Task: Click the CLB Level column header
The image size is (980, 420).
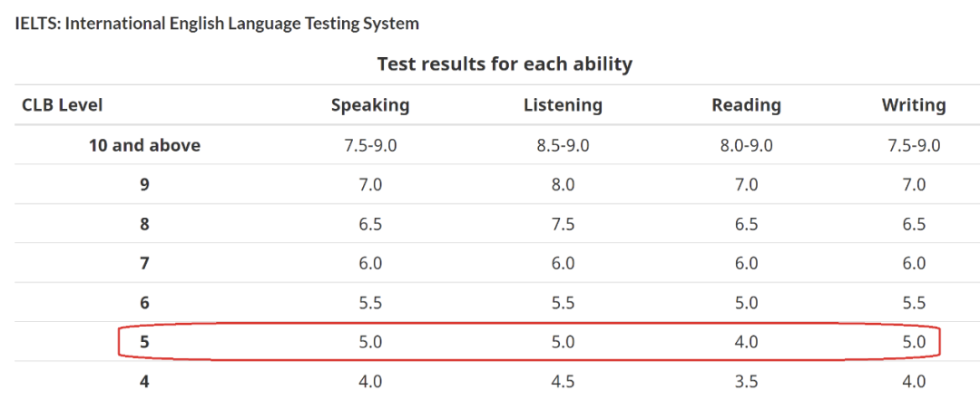Action: (62, 105)
